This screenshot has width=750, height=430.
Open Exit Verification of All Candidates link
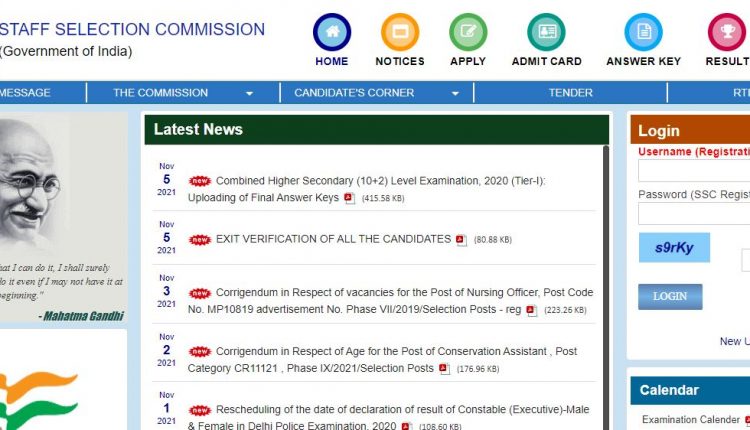click(333, 239)
